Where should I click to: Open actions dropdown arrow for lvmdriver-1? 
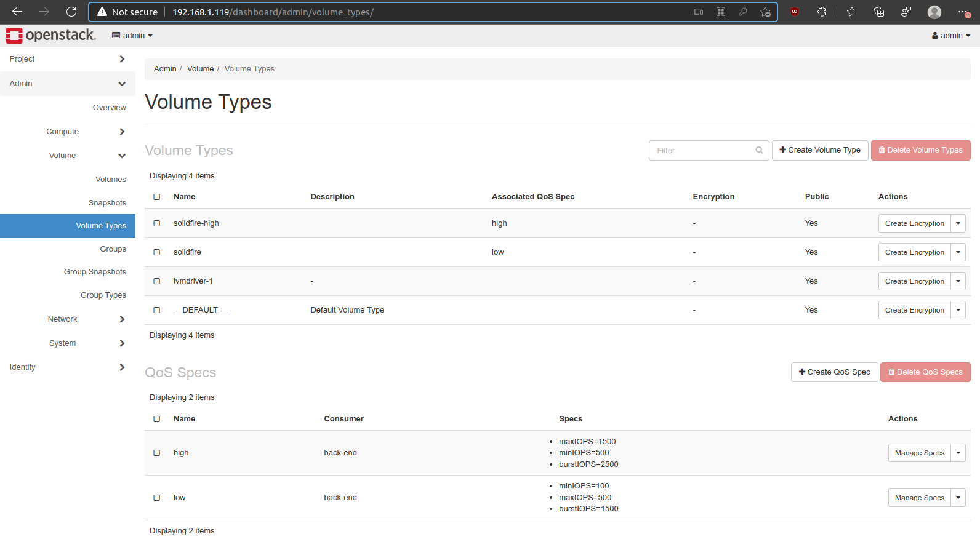(958, 281)
